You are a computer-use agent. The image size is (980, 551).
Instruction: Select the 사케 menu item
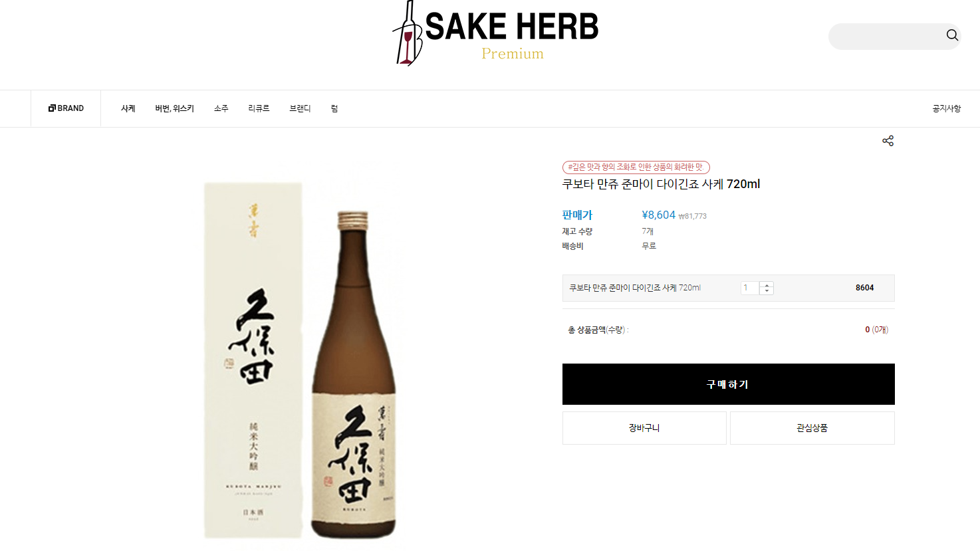(x=128, y=108)
